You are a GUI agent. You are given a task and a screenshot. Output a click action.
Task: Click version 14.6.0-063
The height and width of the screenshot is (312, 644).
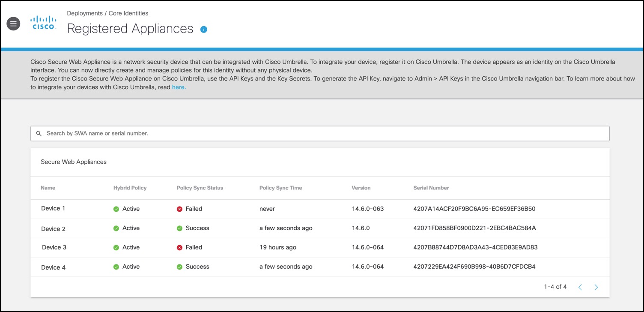coord(368,209)
